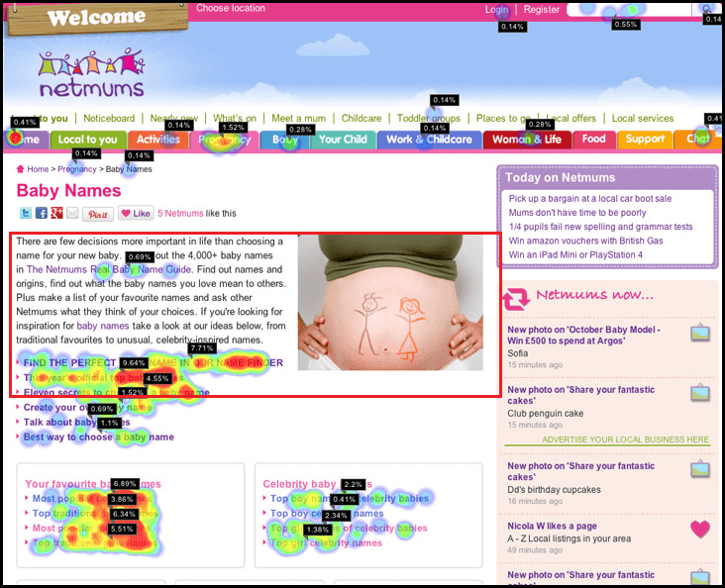Open photo icon beside Club penguin cake

click(x=700, y=392)
